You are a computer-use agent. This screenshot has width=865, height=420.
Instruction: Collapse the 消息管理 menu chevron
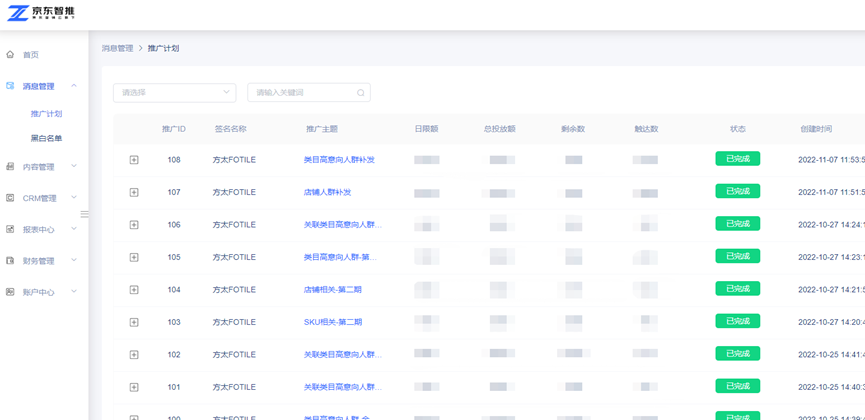(74, 86)
